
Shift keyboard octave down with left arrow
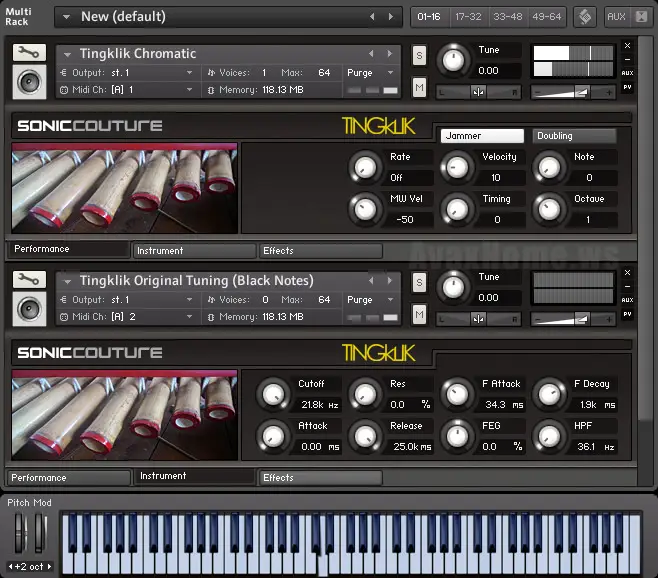[10, 567]
